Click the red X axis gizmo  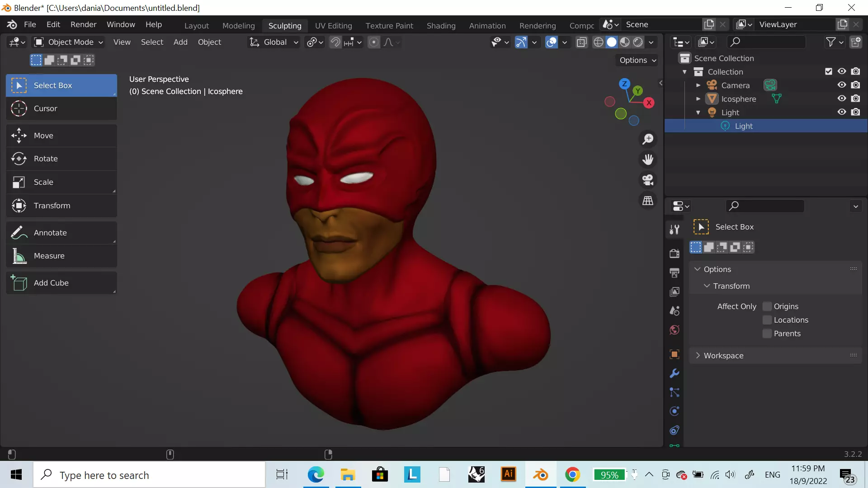pyautogui.click(x=649, y=103)
